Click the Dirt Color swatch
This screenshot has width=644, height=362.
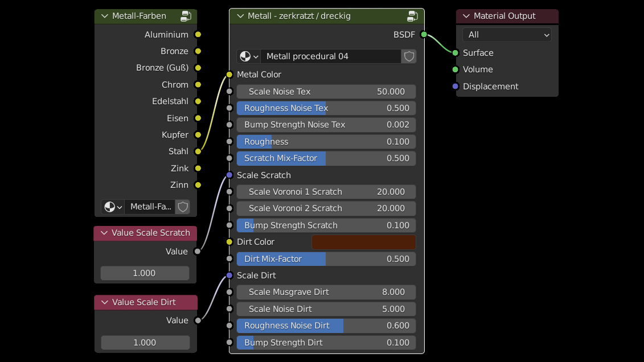[x=363, y=242]
